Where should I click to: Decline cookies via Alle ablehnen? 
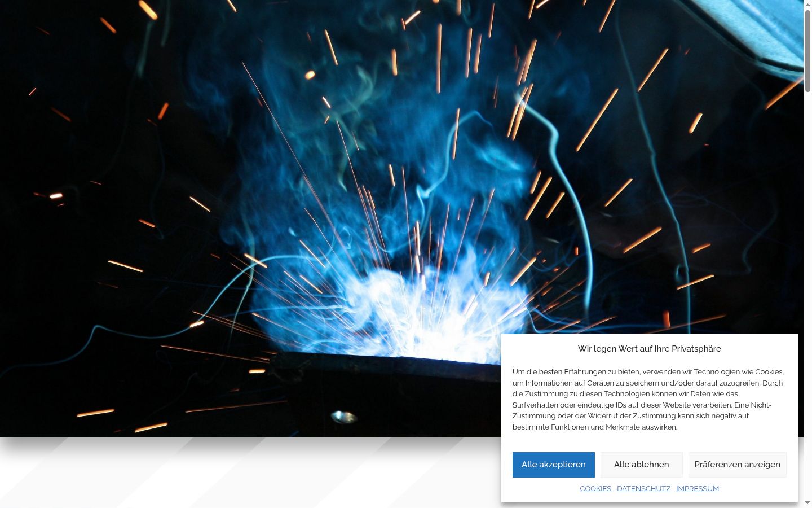point(641,465)
